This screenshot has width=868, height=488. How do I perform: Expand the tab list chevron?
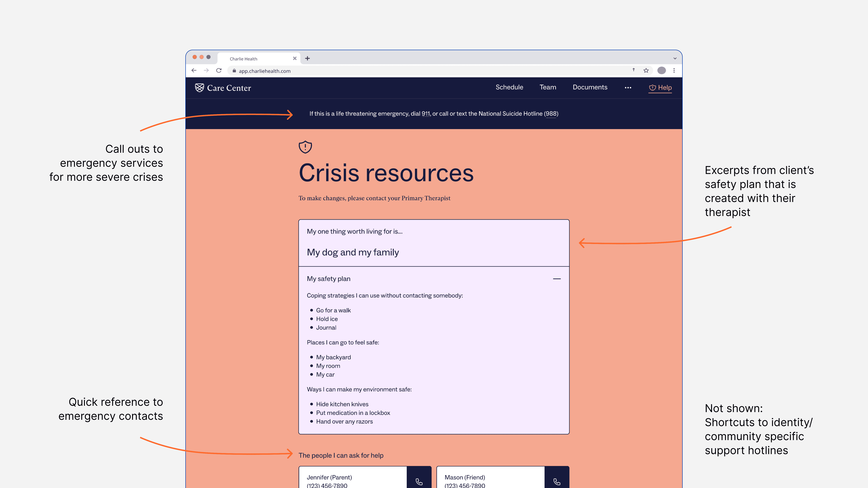pos(675,58)
